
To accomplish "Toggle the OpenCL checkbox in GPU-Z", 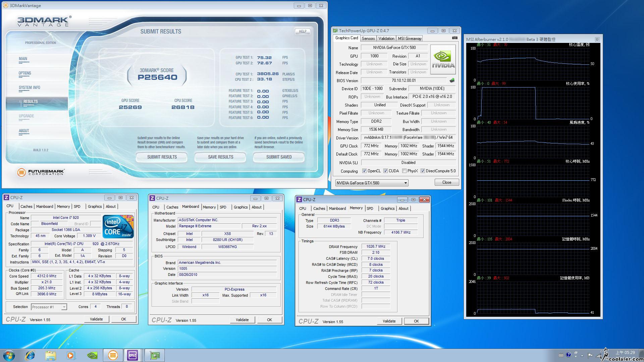I will click(364, 171).
